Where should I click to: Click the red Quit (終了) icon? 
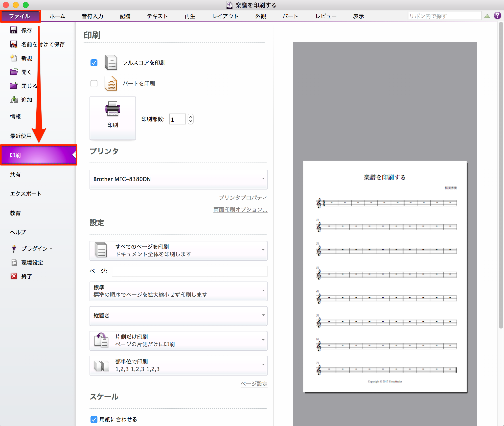[14, 276]
